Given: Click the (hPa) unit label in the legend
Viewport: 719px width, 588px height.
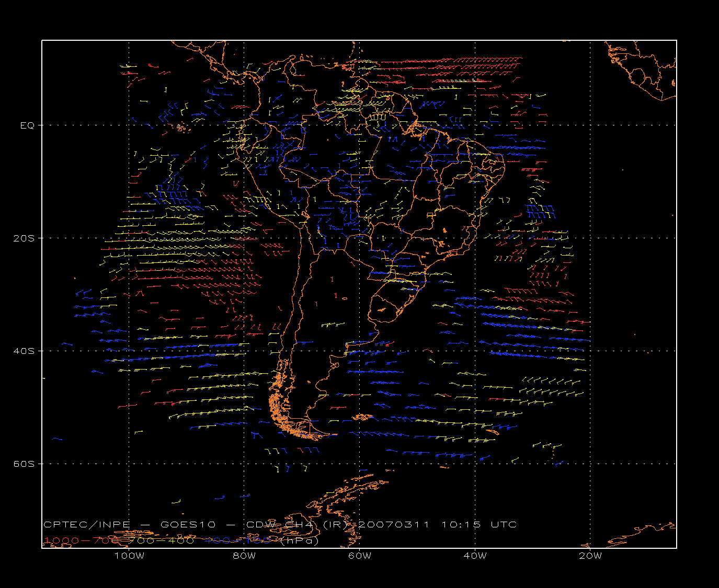Looking at the screenshot, I should 300,541.
